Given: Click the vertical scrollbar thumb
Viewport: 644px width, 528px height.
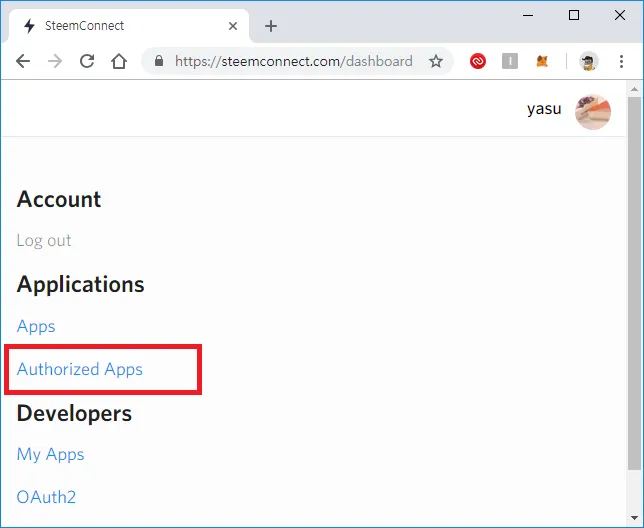Looking at the screenshot, I should 634,283.
